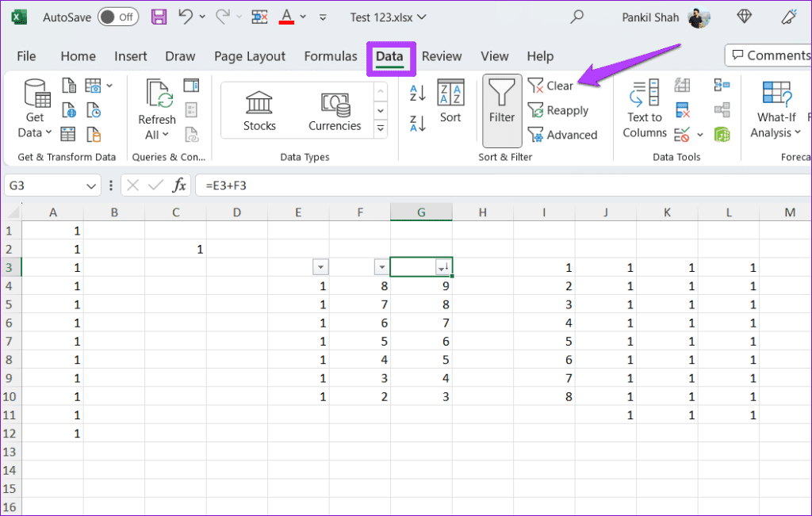Open Customize Quick Access Toolbar dropdown
Screen dimensions: 812x516
[323, 17]
